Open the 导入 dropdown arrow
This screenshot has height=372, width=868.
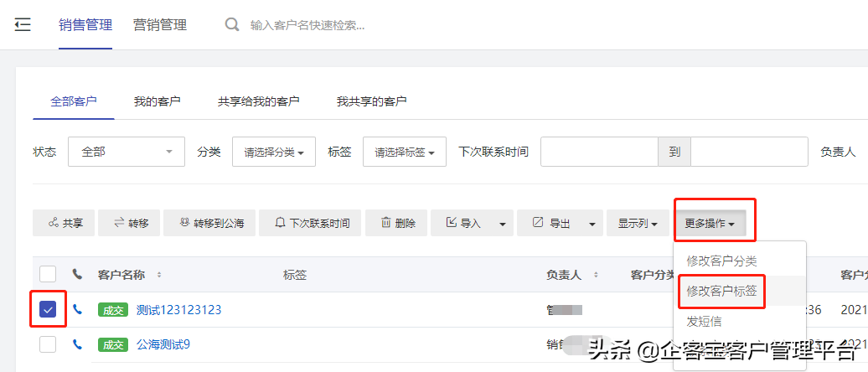pos(503,225)
